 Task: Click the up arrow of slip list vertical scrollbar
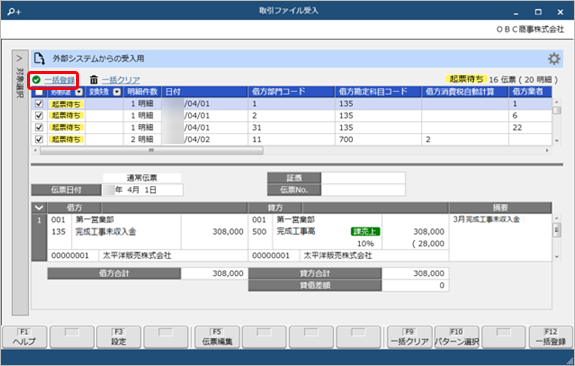tap(557, 102)
